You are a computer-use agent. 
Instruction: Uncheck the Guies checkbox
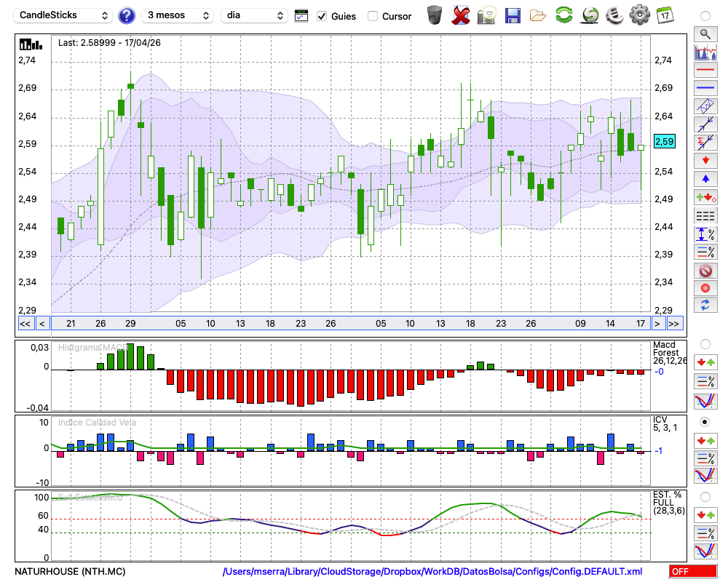click(x=322, y=16)
